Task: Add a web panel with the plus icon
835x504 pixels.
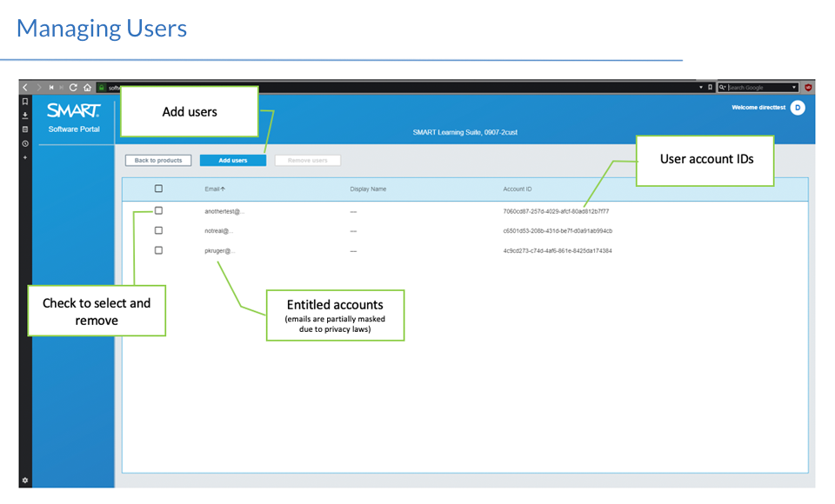Action: [25, 157]
